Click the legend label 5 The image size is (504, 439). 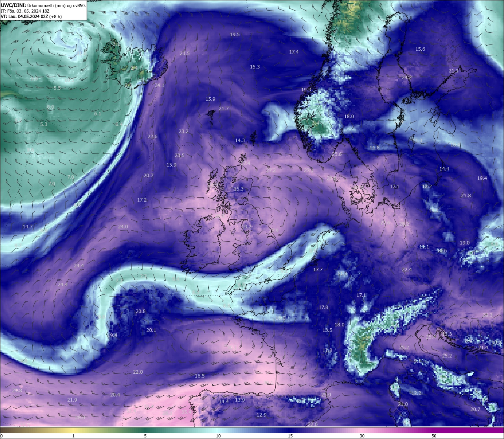click(x=145, y=436)
